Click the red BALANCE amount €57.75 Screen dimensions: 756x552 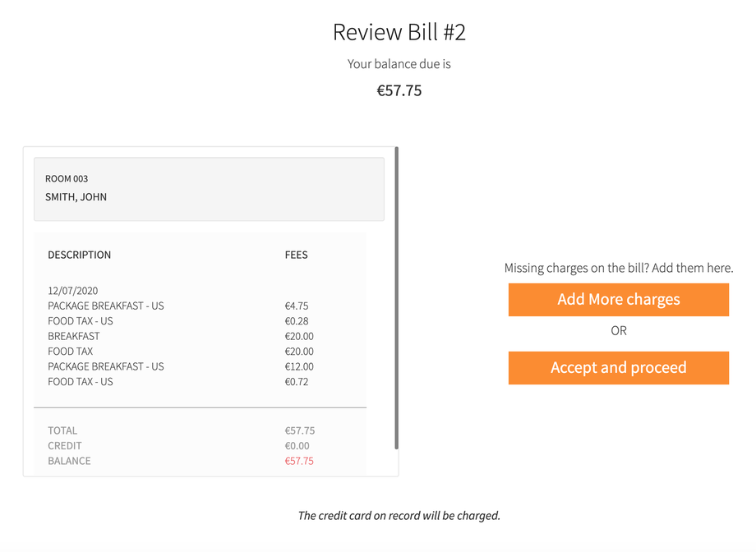[x=299, y=461]
